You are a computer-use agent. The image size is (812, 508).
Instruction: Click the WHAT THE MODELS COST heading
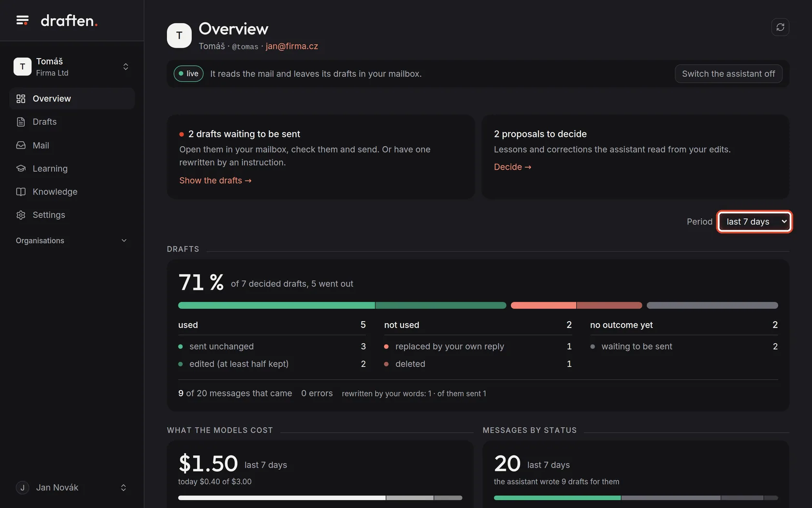(x=220, y=430)
